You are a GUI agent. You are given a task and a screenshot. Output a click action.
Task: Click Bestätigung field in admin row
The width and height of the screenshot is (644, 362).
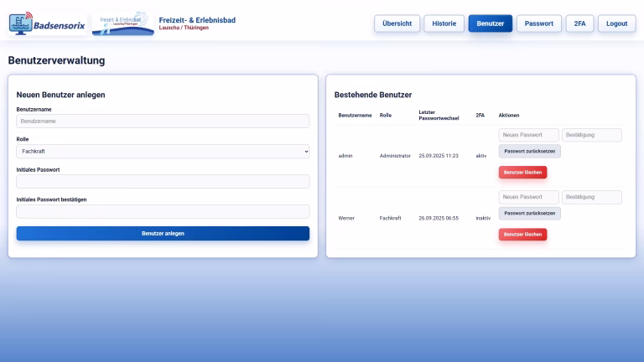[592, 135]
